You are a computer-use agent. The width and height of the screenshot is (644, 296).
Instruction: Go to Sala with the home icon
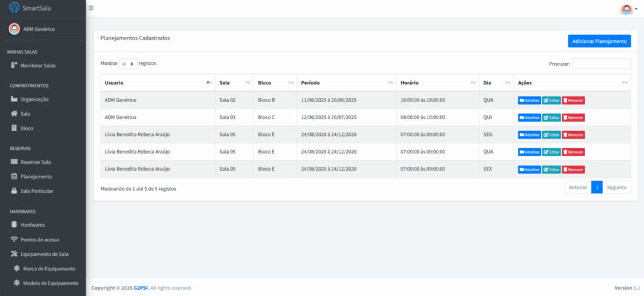(25, 113)
